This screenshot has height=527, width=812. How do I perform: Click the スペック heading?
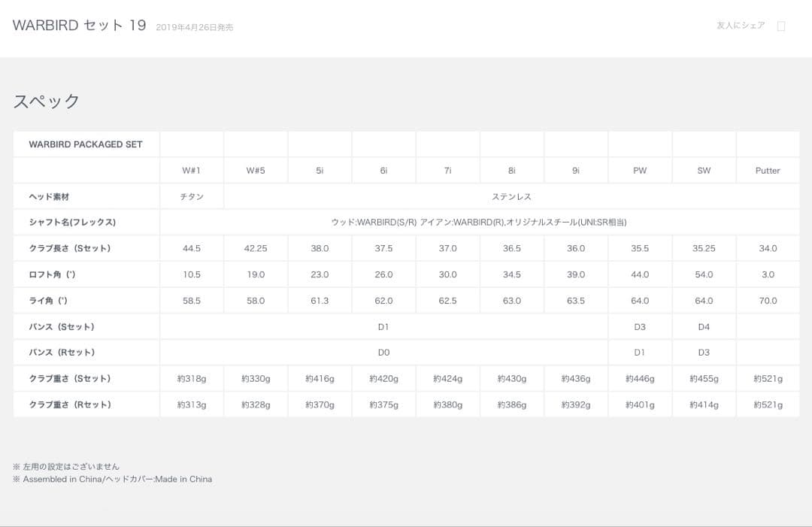coord(46,101)
